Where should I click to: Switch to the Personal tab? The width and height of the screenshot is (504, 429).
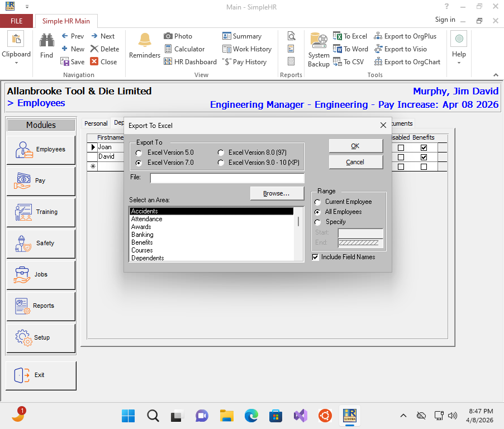click(x=96, y=123)
